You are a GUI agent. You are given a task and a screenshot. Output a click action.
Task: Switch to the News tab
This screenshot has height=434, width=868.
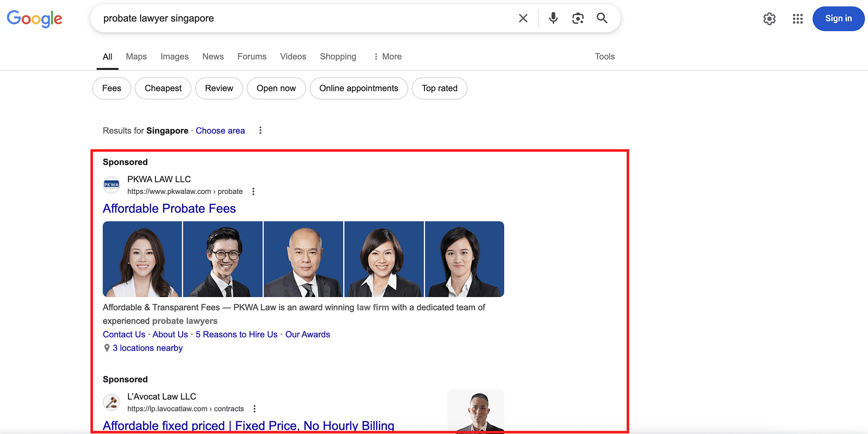coord(213,57)
